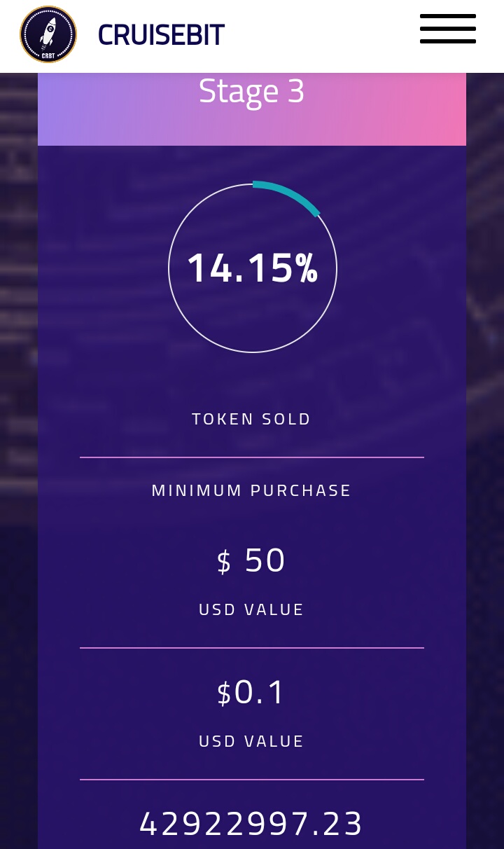Click divider line below TOKEN SOLD

pos(251,457)
